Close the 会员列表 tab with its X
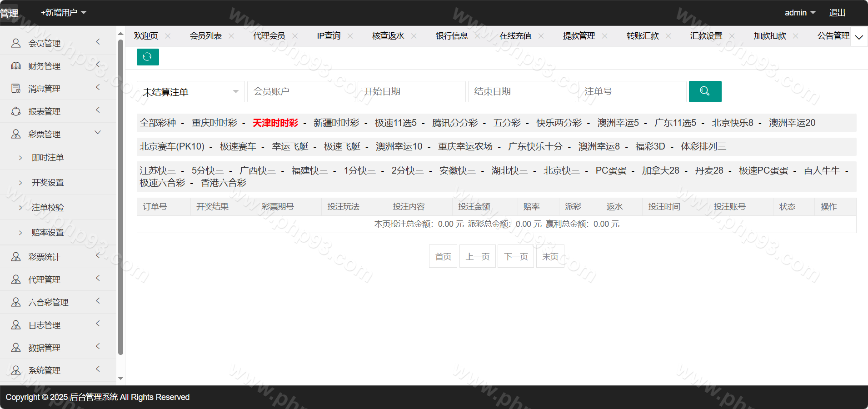This screenshot has height=409, width=868. tap(231, 36)
